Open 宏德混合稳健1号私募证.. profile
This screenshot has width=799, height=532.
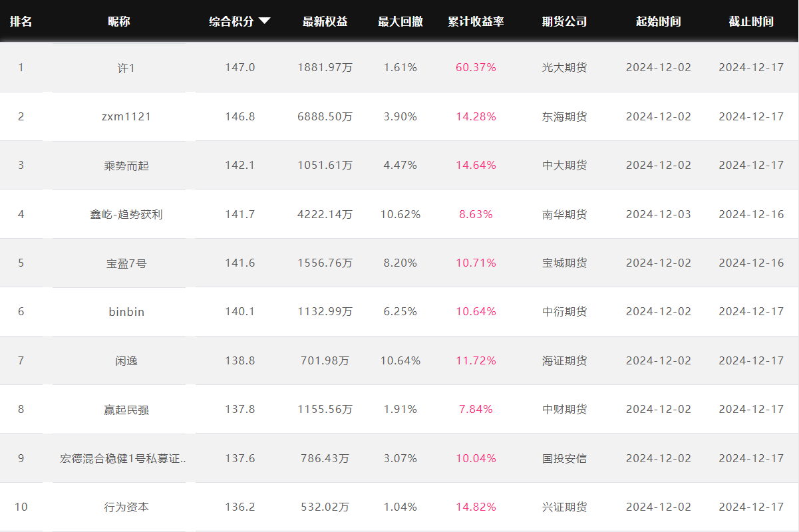click(x=123, y=459)
